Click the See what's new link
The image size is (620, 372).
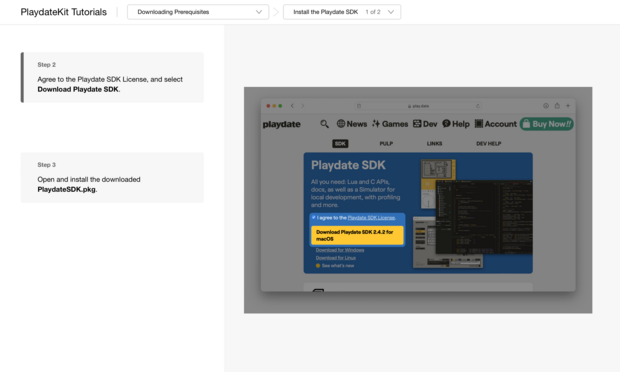point(338,266)
